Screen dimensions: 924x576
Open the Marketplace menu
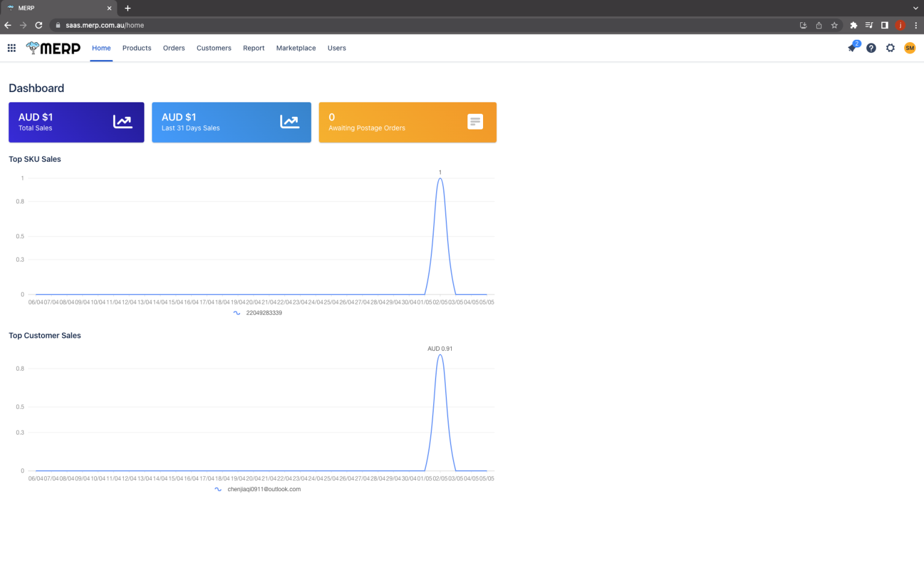(x=295, y=48)
